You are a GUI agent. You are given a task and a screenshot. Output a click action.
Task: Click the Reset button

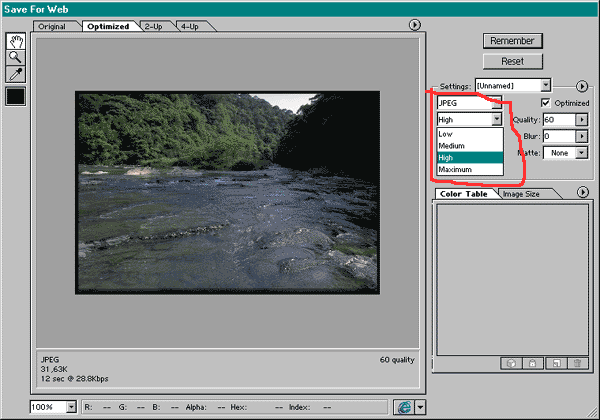click(x=513, y=61)
